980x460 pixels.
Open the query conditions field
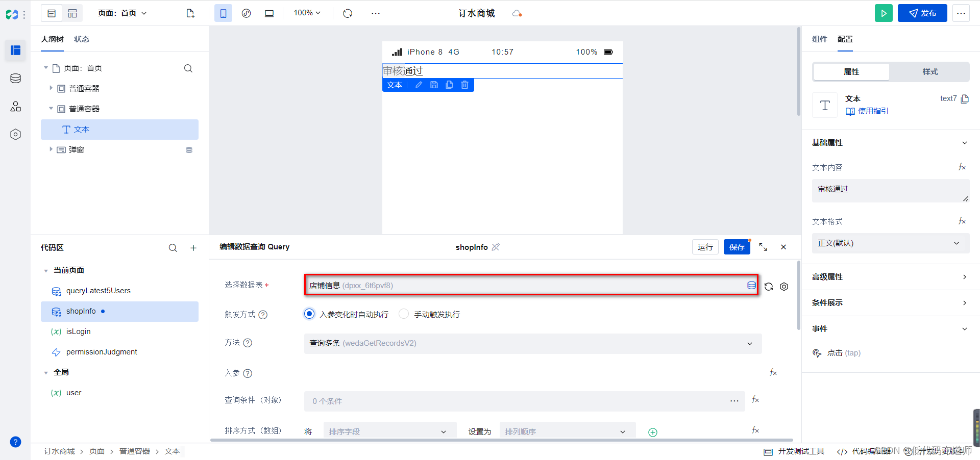pos(525,401)
